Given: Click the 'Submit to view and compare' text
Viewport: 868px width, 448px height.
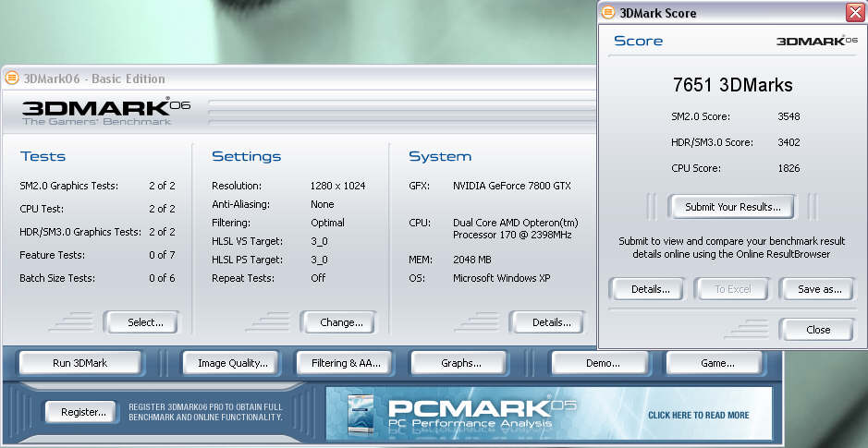Looking at the screenshot, I should tap(731, 248).
